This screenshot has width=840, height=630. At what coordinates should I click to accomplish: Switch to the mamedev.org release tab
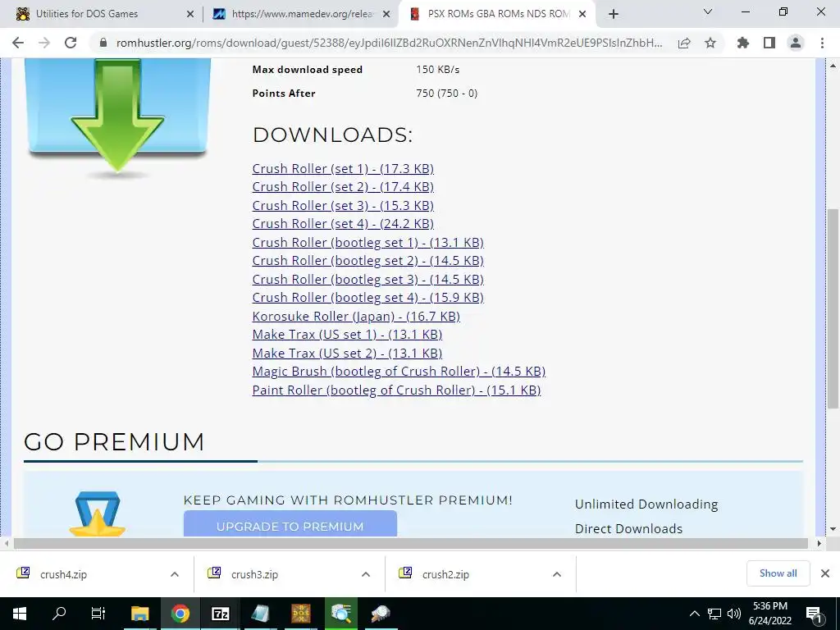click(x=301, y=14)
